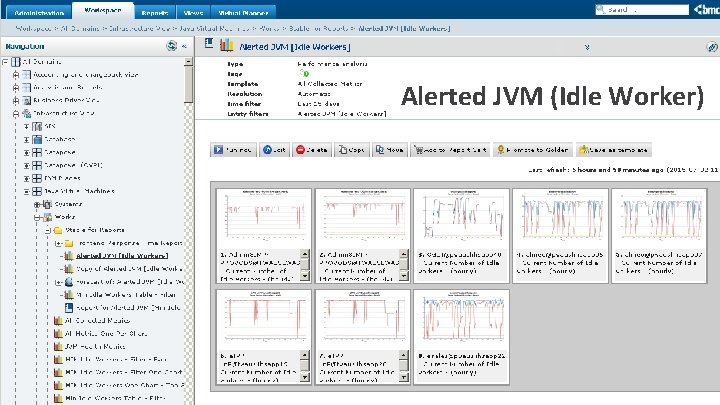Refresh the Navigation tree
The width and height of the screenshot is (720, 405).
(172, 46)
